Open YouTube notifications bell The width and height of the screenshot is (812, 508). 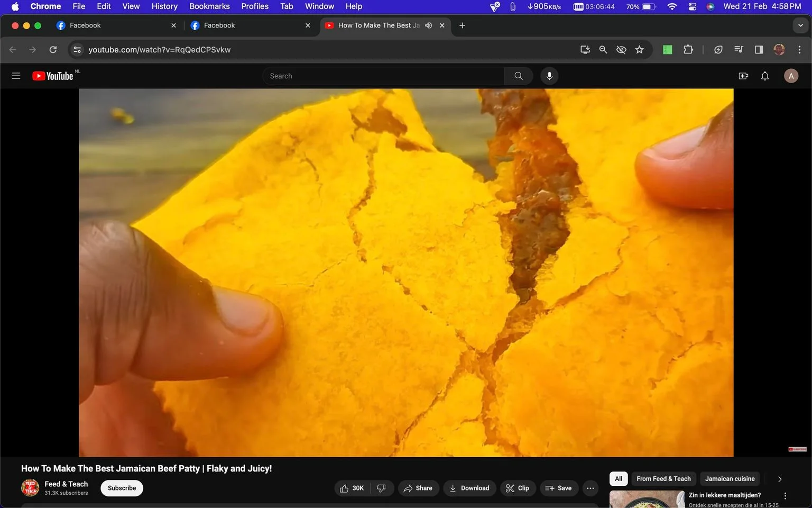tap(764, 76)
